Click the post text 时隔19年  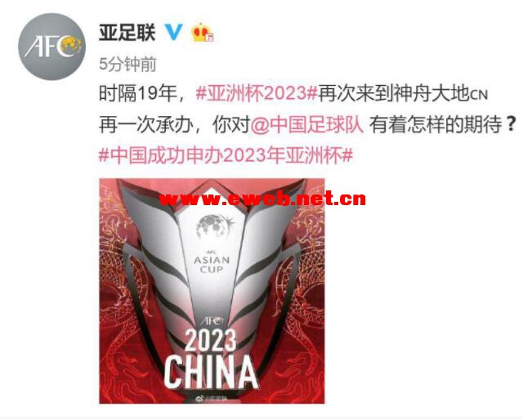(137, 93)
